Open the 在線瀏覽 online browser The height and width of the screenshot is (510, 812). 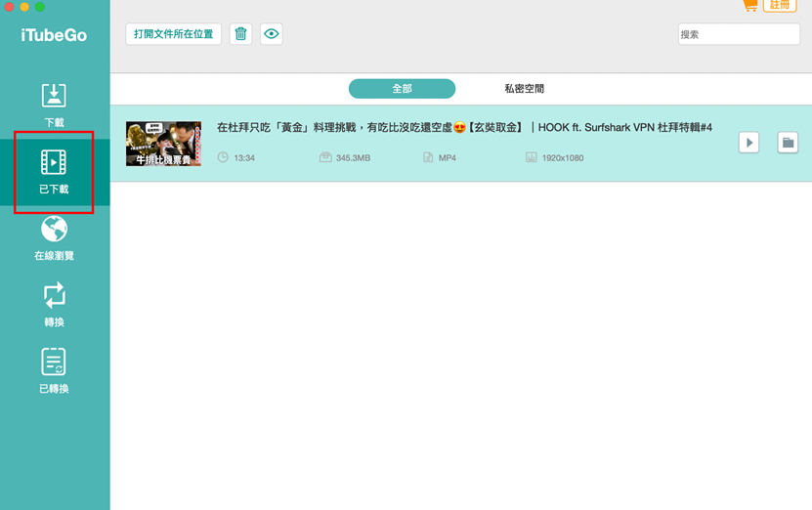coord(54,237)
